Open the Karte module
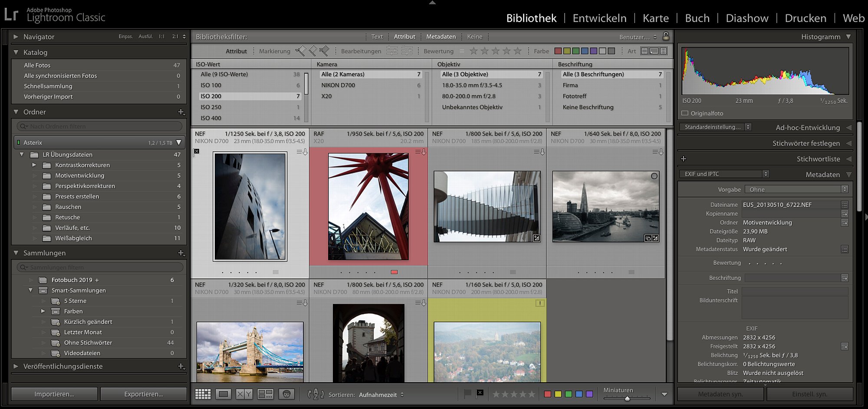868x409 pixels. [x=656, y=18]
